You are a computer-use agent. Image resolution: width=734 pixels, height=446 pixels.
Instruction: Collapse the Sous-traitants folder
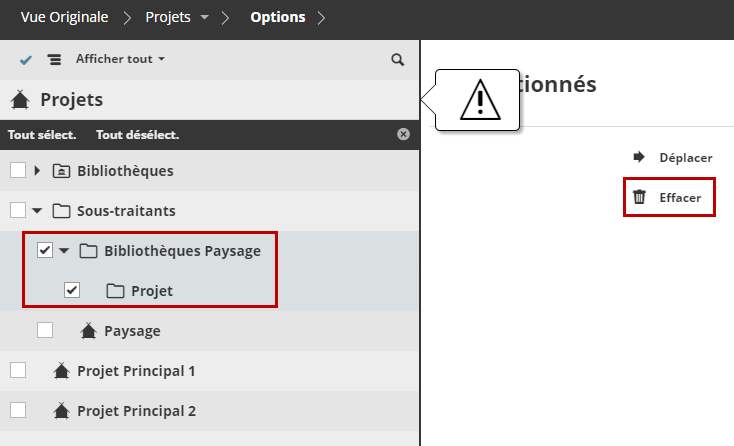click(37, 210)
